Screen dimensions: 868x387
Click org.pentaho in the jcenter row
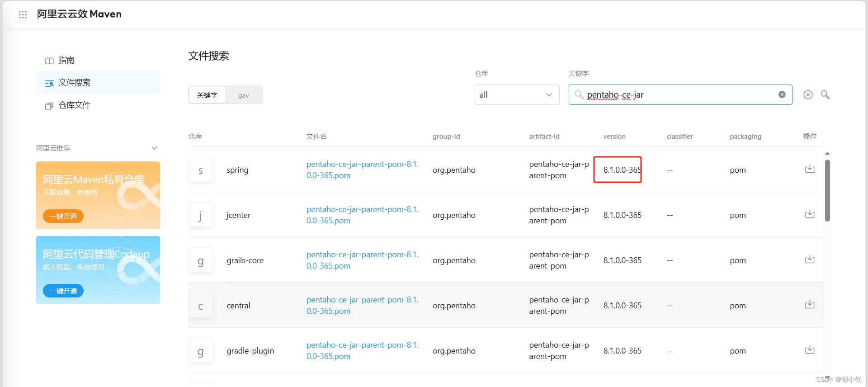tap(454, 215)
